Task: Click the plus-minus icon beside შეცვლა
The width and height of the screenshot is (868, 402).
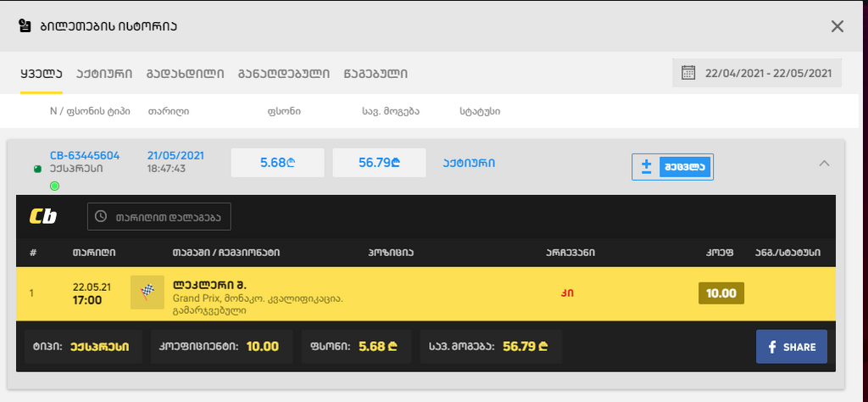Action: coord(646,167)
